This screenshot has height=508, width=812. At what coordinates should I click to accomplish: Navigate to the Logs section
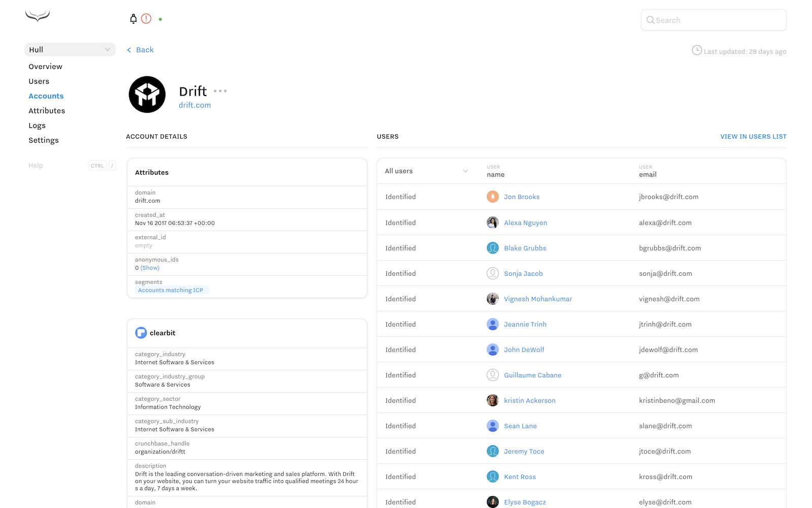37,125
